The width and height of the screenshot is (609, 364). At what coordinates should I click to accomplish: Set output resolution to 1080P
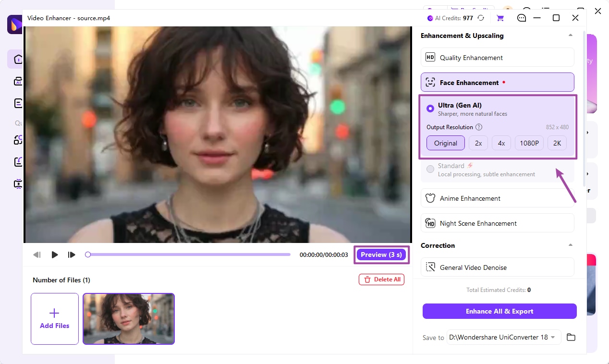[x=529, y=143]
